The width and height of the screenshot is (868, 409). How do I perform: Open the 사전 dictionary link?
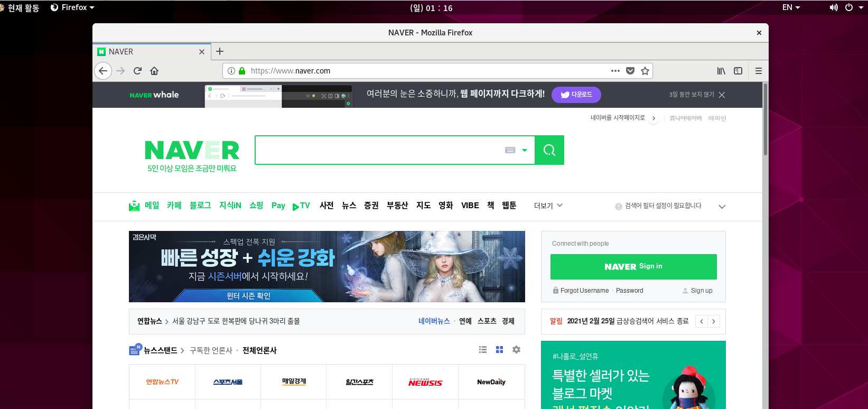pyautogui.click(x=326, y=206)
